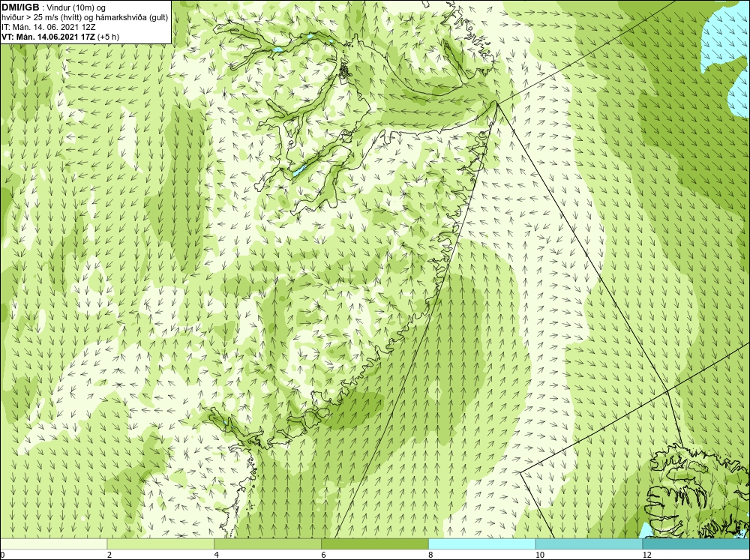750x560 pixels.
Task: Click the legend tick label 12
Action: pos(646,555)
